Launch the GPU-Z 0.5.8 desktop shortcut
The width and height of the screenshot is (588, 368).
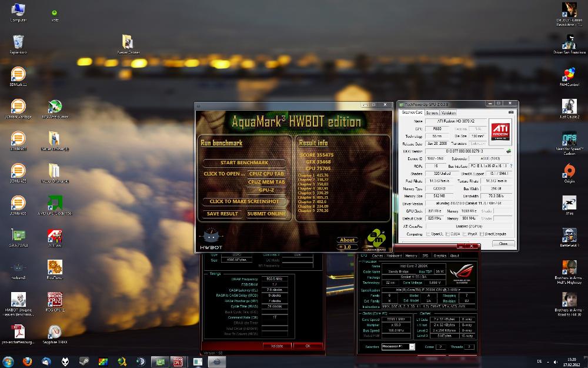tap(18, 238)
